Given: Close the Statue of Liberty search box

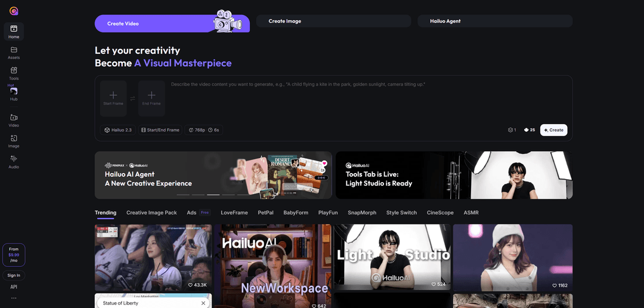Looking at the screenshot, I should [203, 303].
